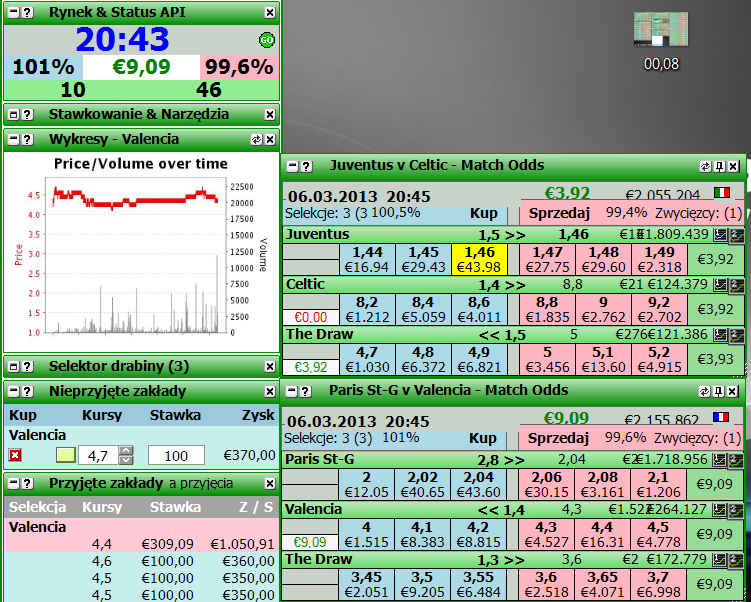Open help for Wykresy - Valencia panel
This screenshot has height=602, width=751.
27,139
